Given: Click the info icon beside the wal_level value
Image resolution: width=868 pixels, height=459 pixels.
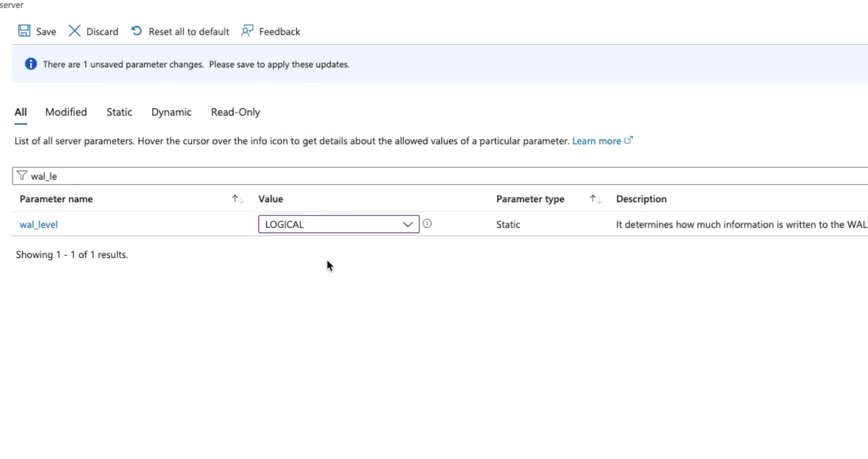Looking at the screenshot, I should [427, 224].
